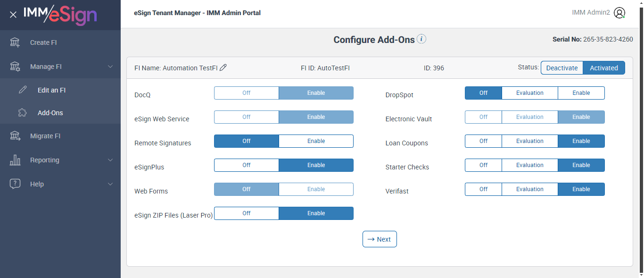Set DropSpot to Evaluation
Image resolution: width=644 pixels, height=278 pixels.
click(x=529, y=93)
